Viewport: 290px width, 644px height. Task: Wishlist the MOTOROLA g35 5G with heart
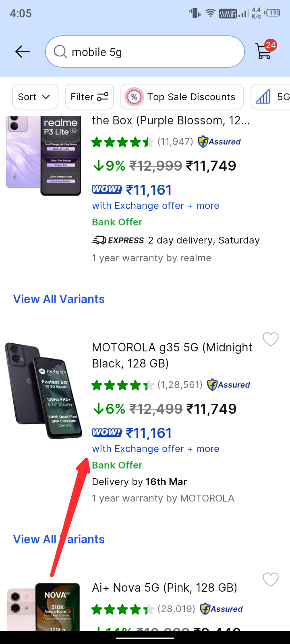tap(270, 339)
